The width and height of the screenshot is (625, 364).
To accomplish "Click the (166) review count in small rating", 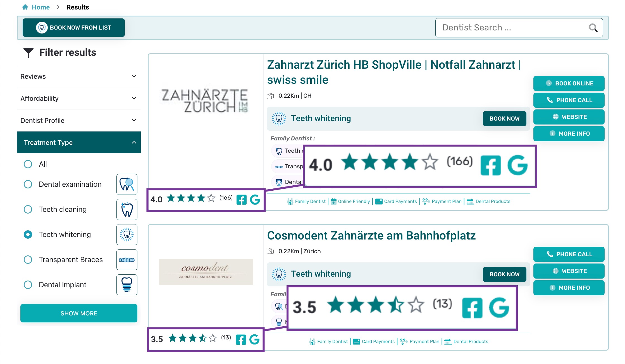I will coord(226,198).
